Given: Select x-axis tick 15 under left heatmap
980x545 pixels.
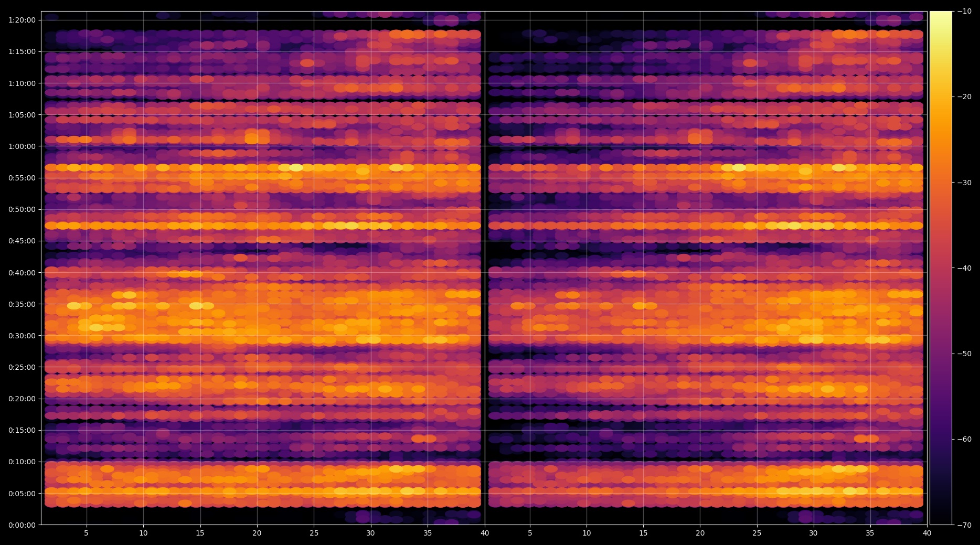Looking at the screenshot, I should (200, 533).
